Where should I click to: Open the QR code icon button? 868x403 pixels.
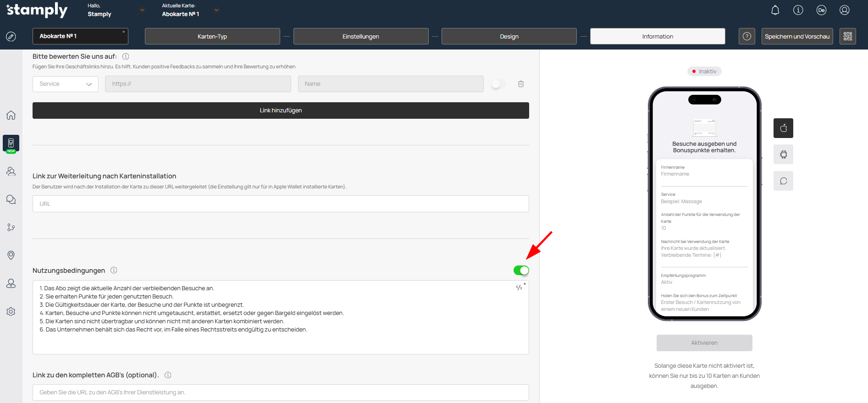click(x=847, y=36)
